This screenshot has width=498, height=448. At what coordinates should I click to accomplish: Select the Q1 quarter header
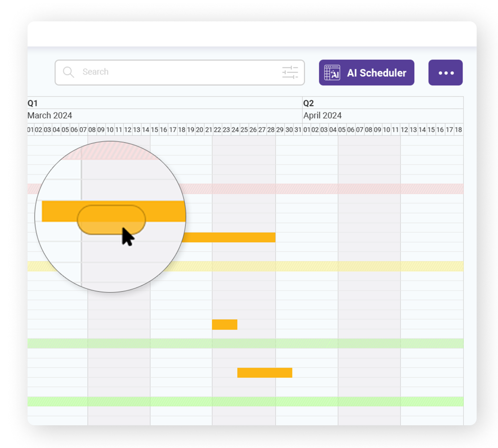[x=33, y=103]
